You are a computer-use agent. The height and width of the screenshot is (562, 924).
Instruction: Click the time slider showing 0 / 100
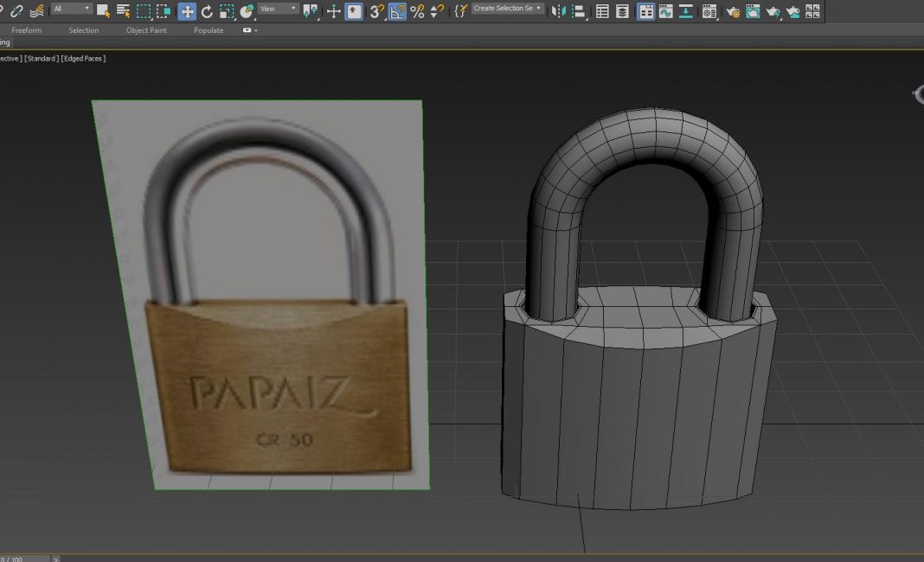24,559
